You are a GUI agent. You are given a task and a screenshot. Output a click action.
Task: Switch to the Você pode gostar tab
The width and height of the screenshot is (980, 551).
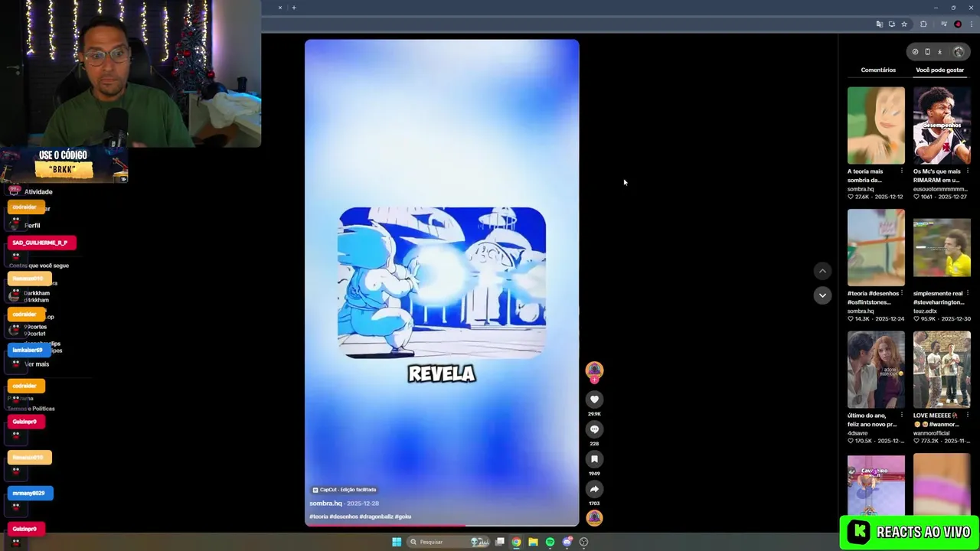[x=939, y=70]
